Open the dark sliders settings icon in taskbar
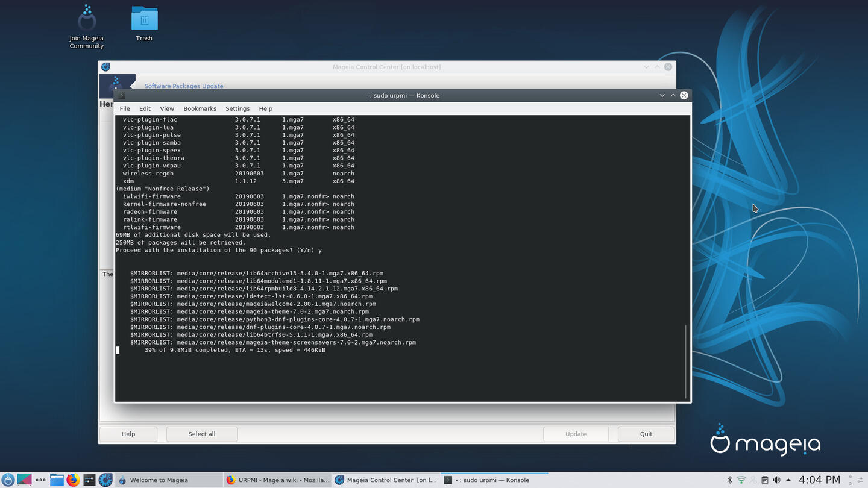This screenshot has width=868, height=488. pos(89,480)
